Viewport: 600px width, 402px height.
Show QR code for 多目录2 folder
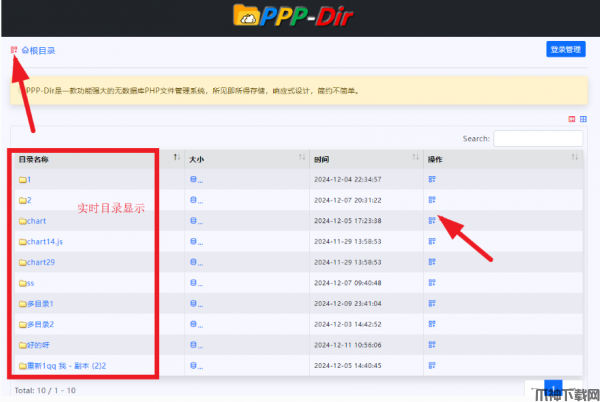click(432, 324)
